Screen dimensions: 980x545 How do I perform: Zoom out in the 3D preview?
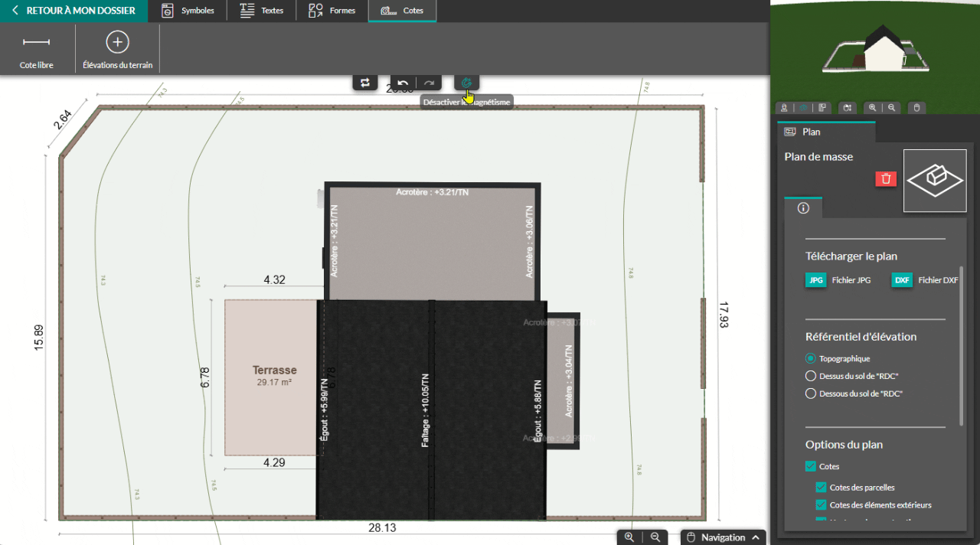pyautogui.click(x=890, y=107)
